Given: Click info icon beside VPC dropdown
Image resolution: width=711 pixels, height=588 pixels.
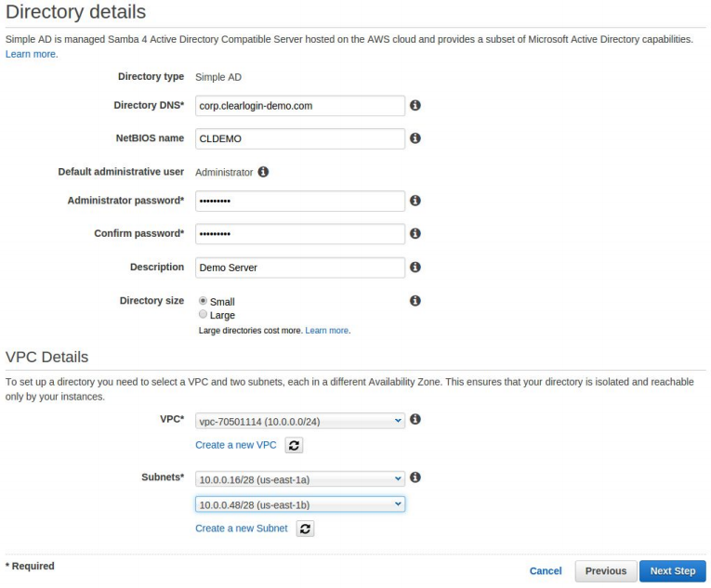Looking at the screenshot, I should [415, 420].
